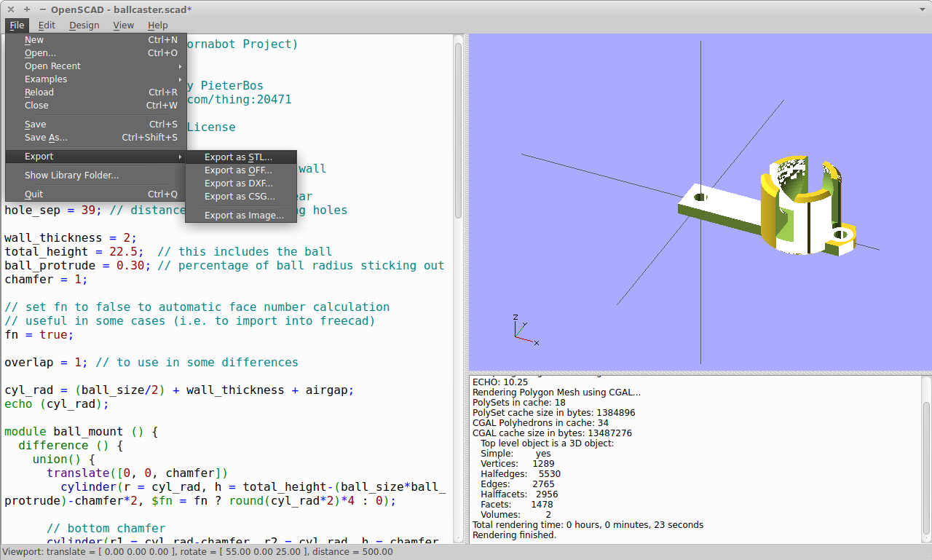Click the 'difference () {' code line
932x560 pixels.
click(x=71, y=446)
